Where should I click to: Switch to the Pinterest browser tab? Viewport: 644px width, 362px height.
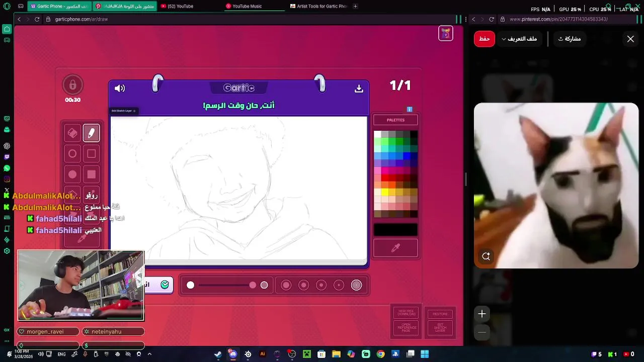point(125,6)
